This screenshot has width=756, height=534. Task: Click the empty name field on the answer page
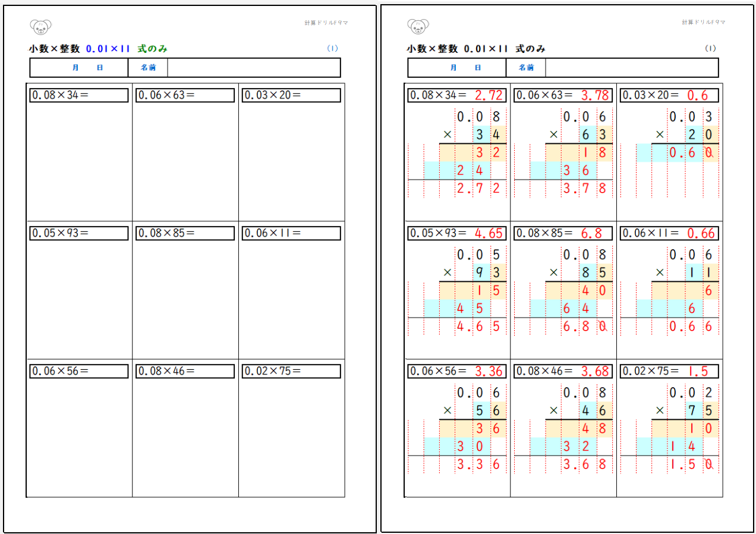tap(631, 68)
